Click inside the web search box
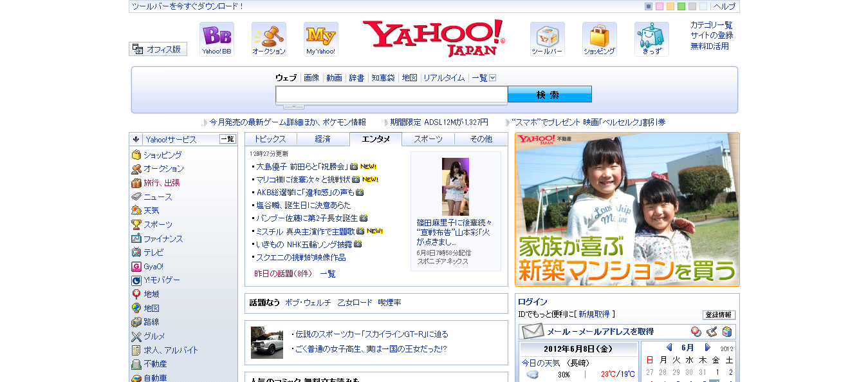This screenshot has width=868, height=382. coord(392,95)
